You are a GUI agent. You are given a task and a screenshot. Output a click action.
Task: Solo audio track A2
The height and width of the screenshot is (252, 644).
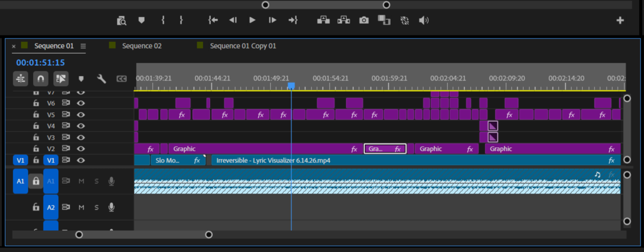click(x=97, y=207)
